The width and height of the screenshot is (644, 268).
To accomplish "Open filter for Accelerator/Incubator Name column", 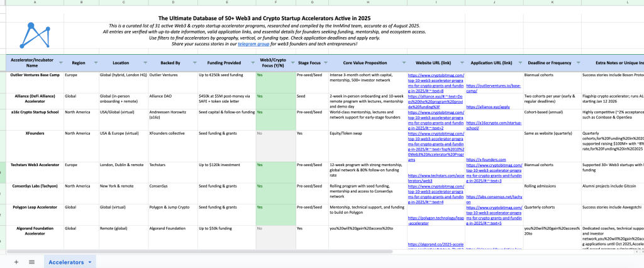I will [x=61, y=63].
